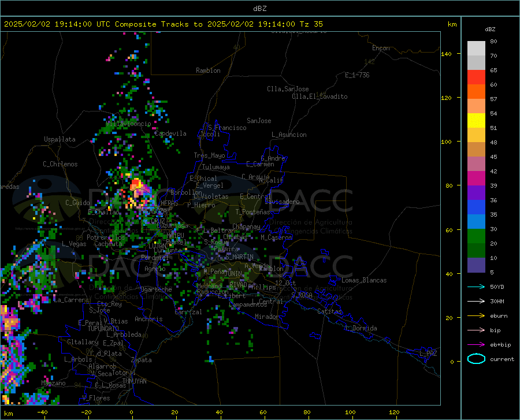Select the bright yellow 51-54 dBZ swatch

[476, 121]
